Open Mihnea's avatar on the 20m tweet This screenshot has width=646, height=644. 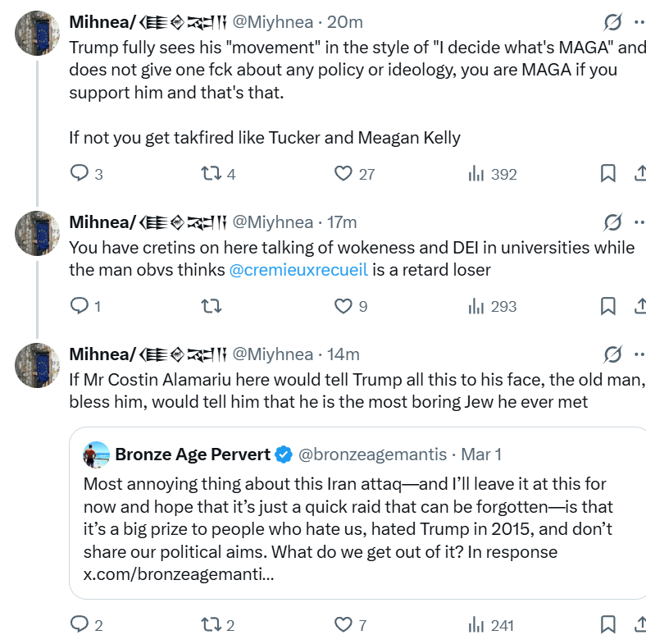pos(36,33)
